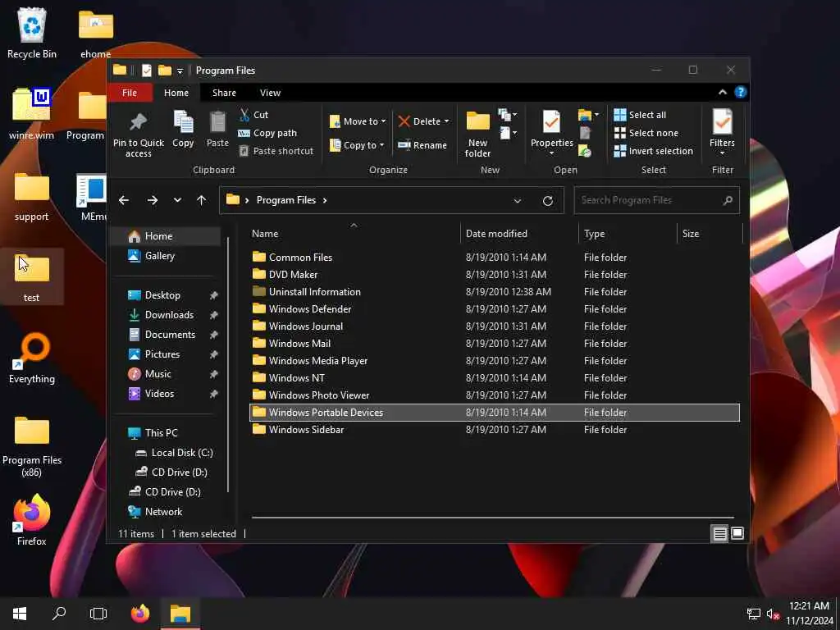This screenshot has width=840, height=630.
Task: Open the File tab
Action: (x=130, y=93)
